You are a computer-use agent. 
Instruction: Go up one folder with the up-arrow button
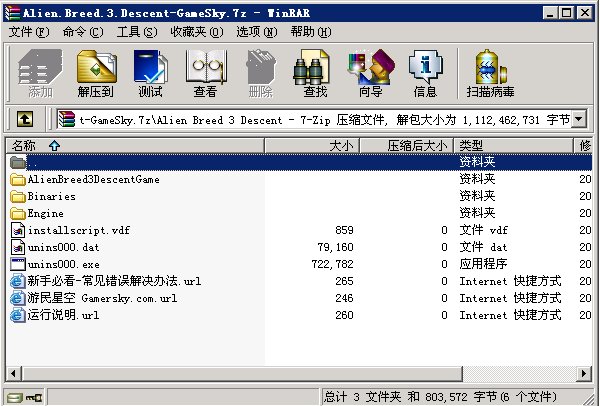[25, 119]
